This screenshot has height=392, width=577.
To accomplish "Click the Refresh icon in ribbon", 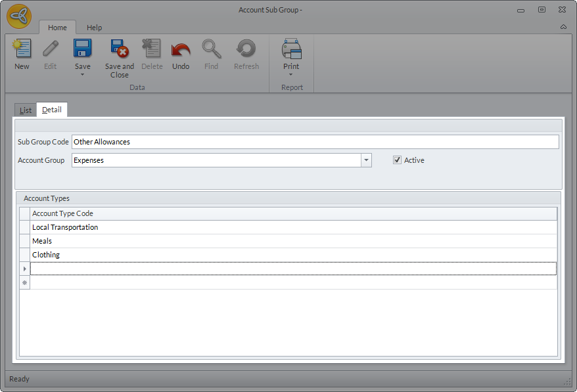I will pyautogui.click(x=246, y=49).
